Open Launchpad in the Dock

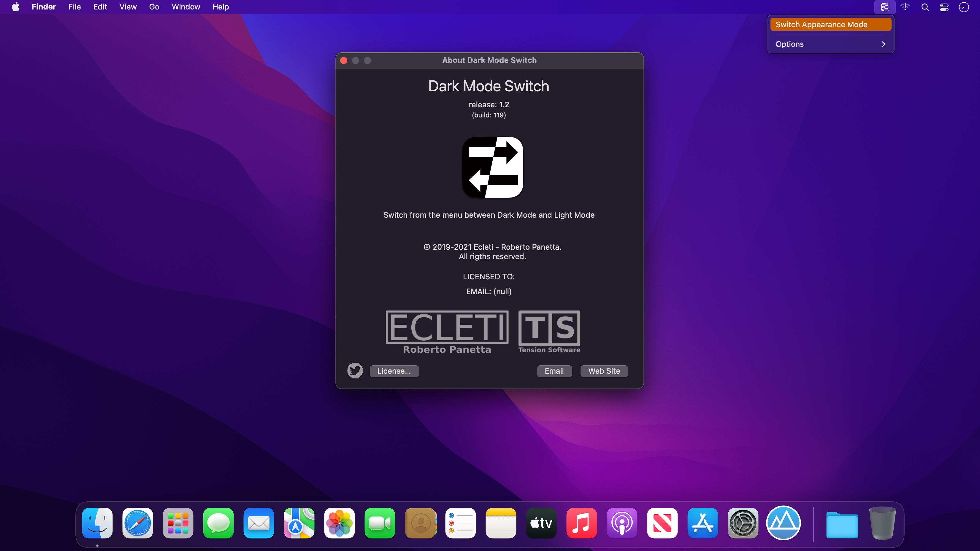(x=178, y=523)
